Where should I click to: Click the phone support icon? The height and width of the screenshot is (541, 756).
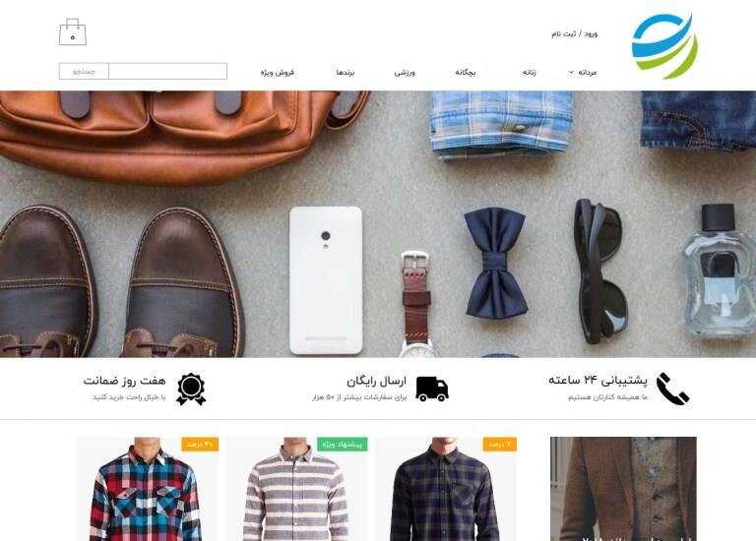pyautogui.click(x=672, y=389)
